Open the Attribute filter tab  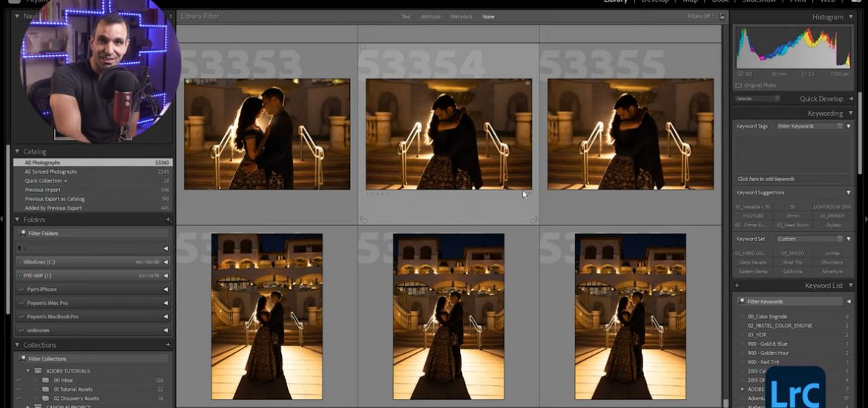click(x=431, y=16)
